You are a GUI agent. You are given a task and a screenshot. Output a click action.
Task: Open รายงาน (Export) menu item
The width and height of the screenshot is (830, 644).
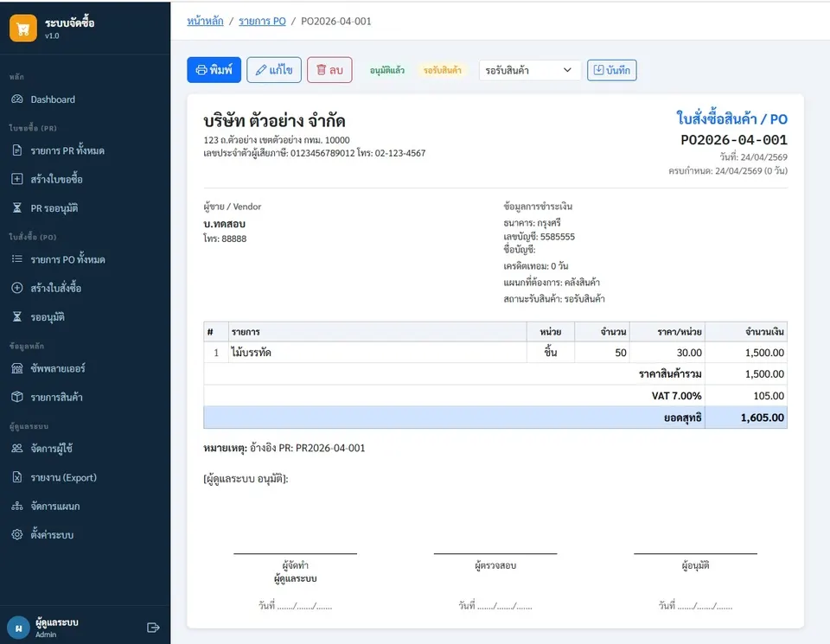tap(86, 477)
